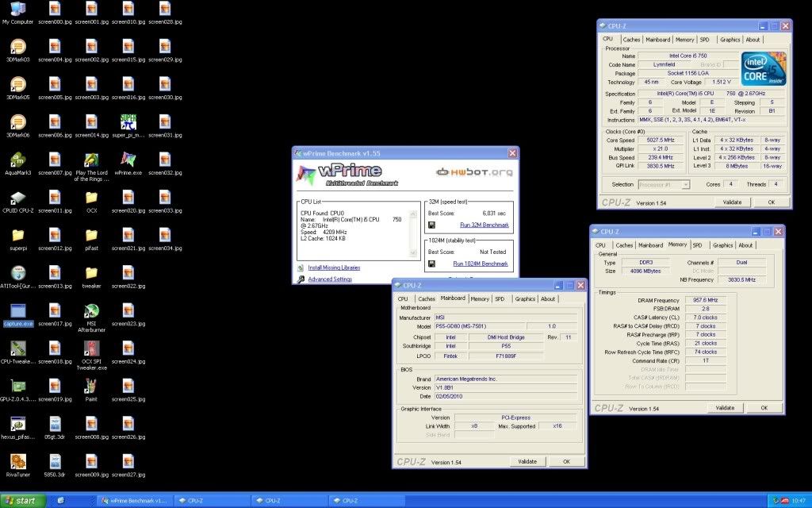The width and height of the screenshot is (812, 508).
Task: Switch to the Caches tab in the CPU-Z processor window
Action: click(x=631, y=39)
